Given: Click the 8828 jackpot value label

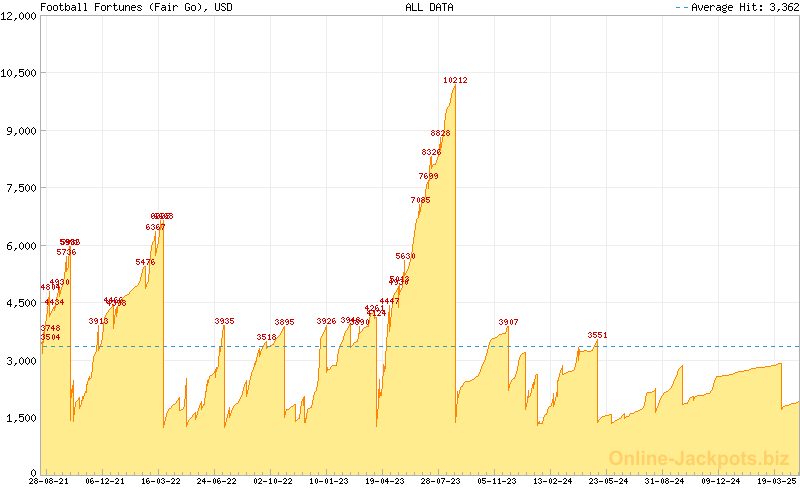Looking at the screenshot, I should tap(441, 133).
